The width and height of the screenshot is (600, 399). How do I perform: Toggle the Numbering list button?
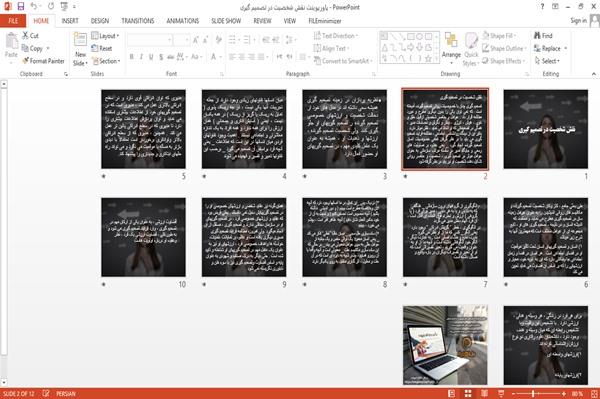pyautogui.click(x=248, y=40)
